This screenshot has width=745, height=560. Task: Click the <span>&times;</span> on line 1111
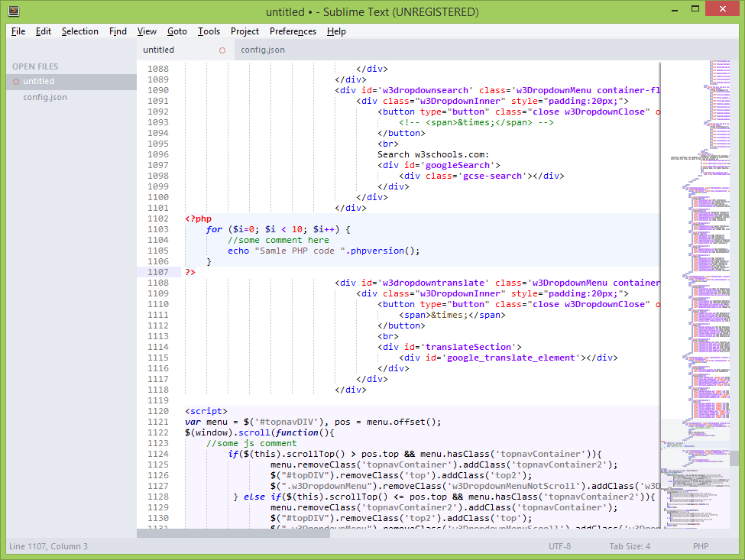point(452,315)
